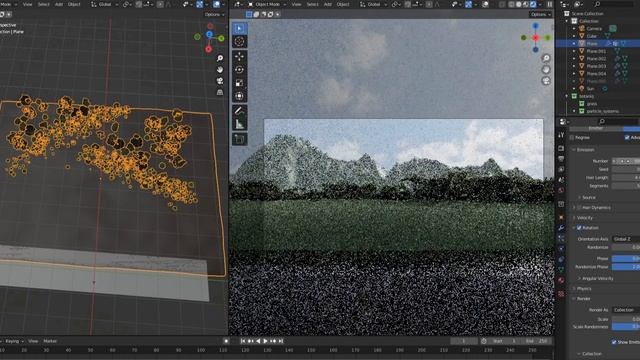Toggle camera view icon in right viewport

coord(546,81)
